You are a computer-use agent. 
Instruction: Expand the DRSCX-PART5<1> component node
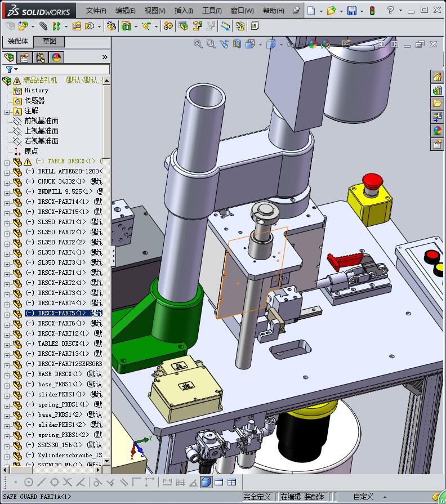point(7,315)
